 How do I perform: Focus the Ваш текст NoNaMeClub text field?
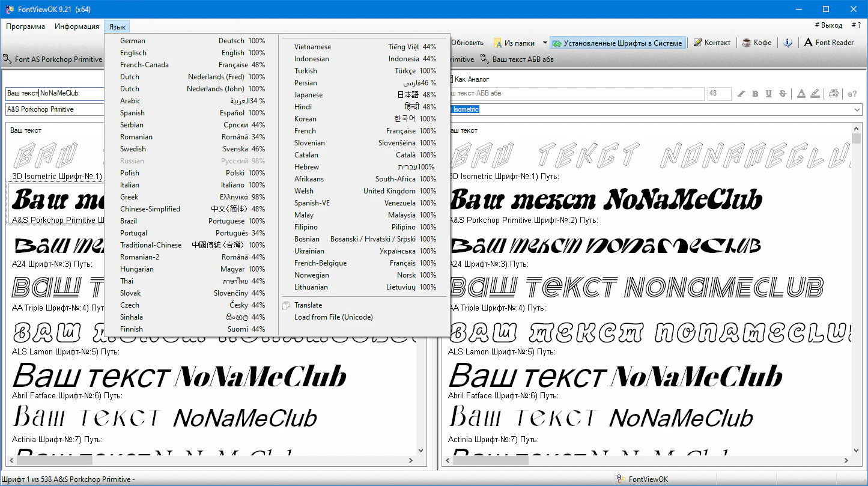[55, 94]
